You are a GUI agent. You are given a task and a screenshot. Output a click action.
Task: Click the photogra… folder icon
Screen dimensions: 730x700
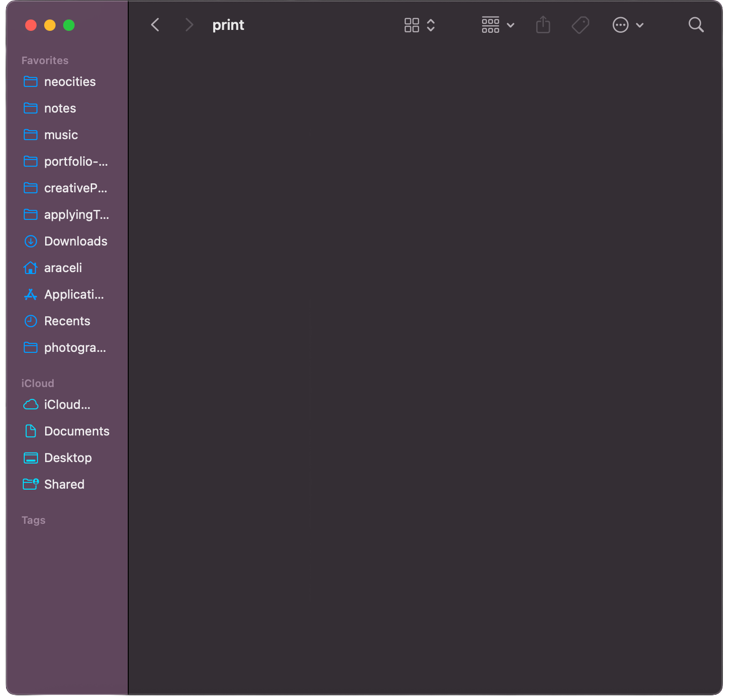[x=31, y=348]
